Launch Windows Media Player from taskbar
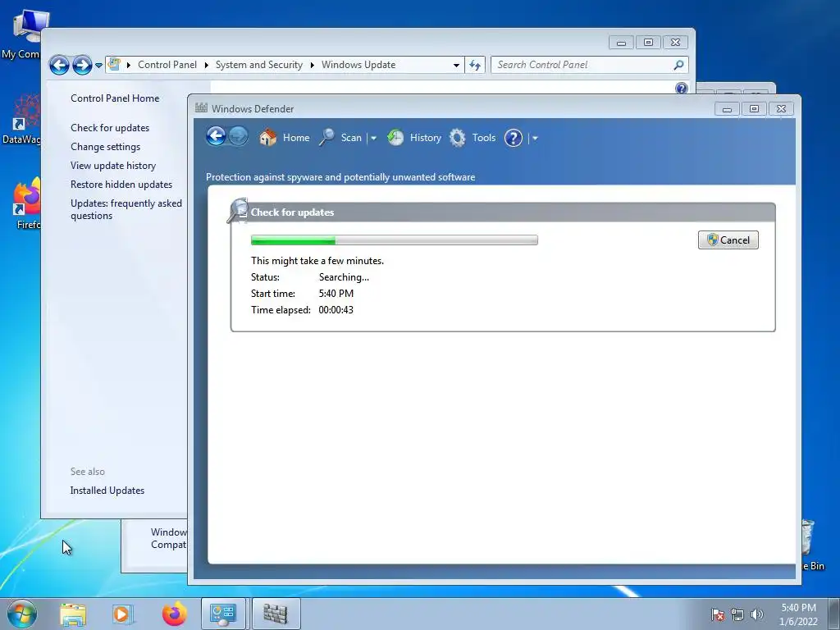 tap(122, 614)
